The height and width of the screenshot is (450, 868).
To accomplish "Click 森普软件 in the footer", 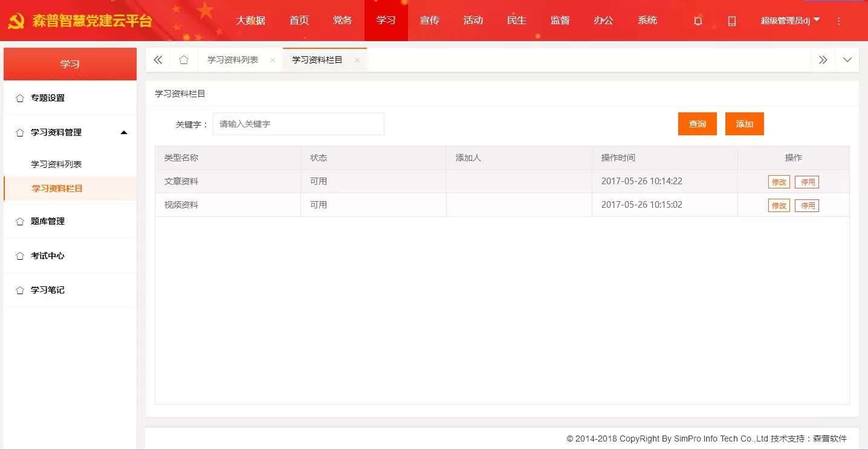I will click(x=830, y=439).
